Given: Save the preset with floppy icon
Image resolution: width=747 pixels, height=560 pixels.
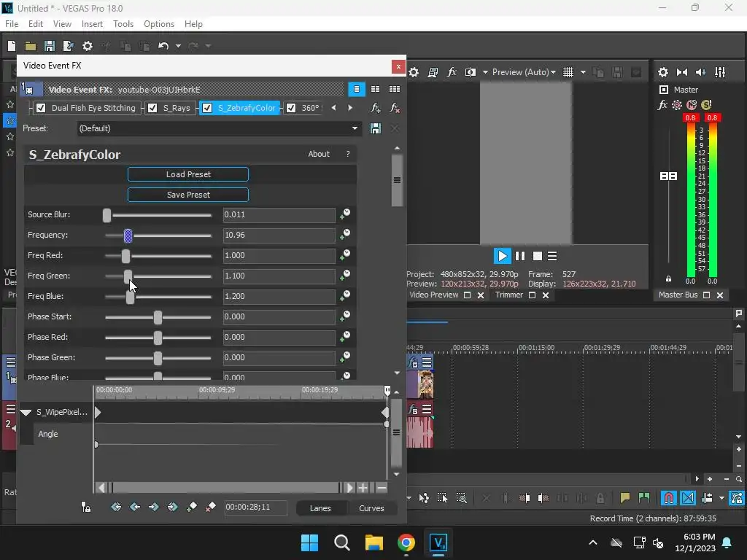Looking at the screenshot, I should pos(376,128).
